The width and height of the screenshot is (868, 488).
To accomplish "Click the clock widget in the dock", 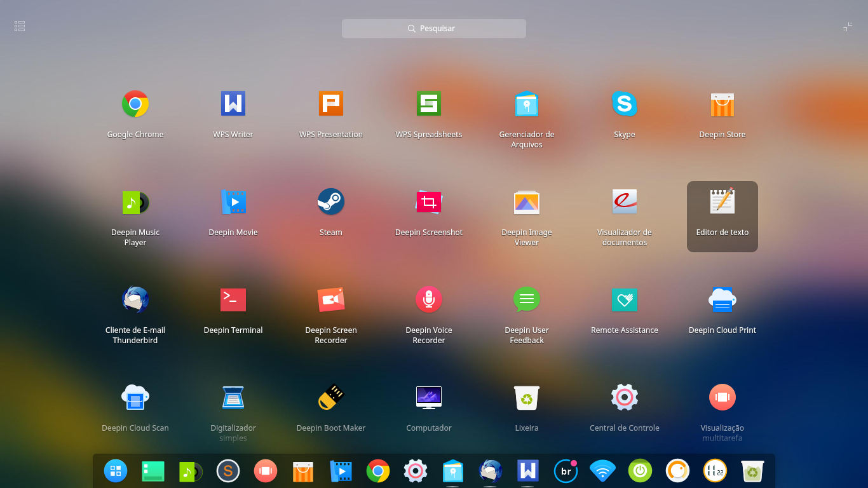I will (715, 471).
